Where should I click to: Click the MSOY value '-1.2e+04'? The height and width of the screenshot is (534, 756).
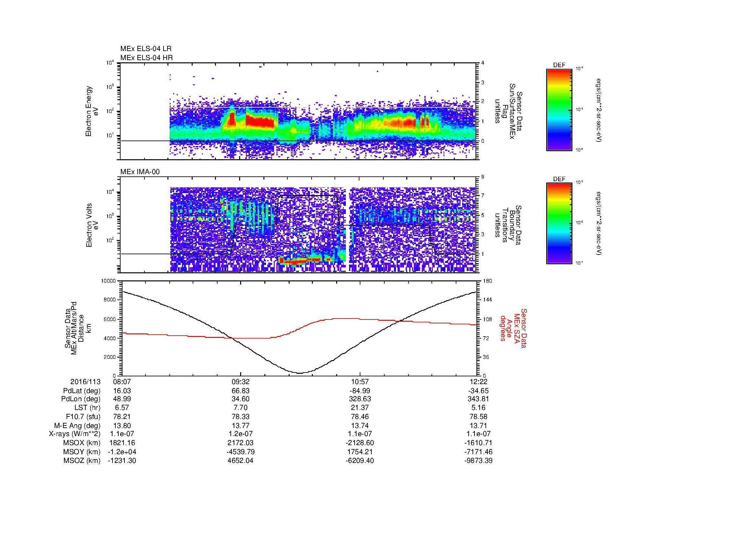pyautogui.click(x=122, y=452)
